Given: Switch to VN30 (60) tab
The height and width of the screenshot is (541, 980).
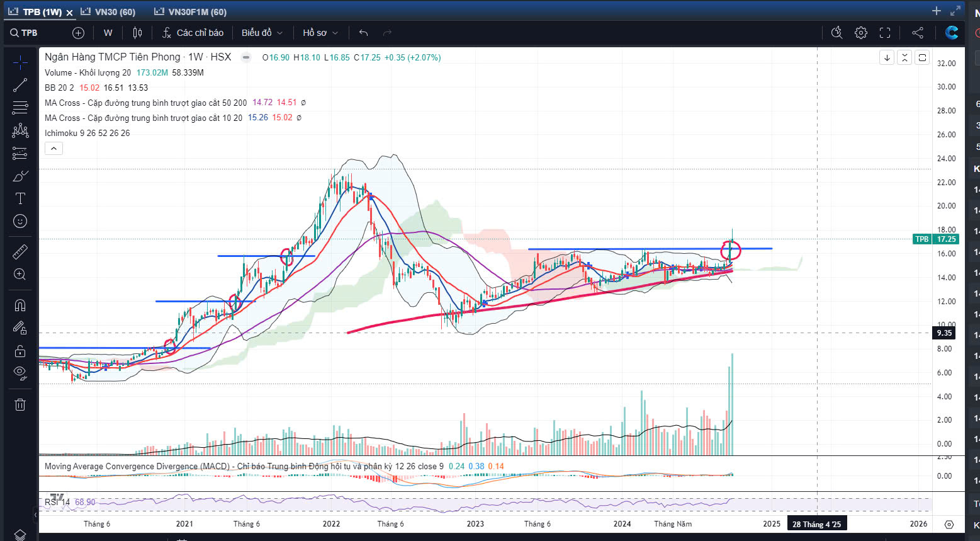Looking at the screenshot, I should tap(109, 12).
